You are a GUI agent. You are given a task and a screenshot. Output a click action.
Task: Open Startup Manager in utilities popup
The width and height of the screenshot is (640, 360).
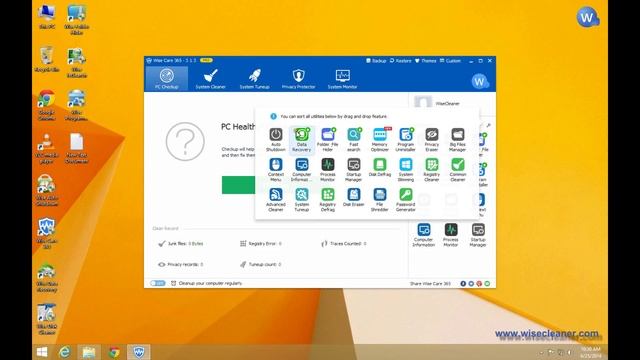pyautogui.click(x=353, y=170)
